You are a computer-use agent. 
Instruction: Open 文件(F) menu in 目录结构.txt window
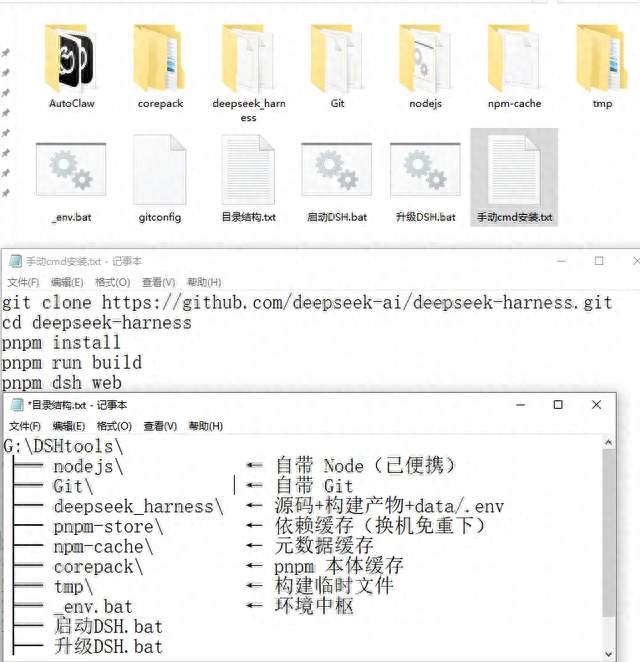coord(25,426)
